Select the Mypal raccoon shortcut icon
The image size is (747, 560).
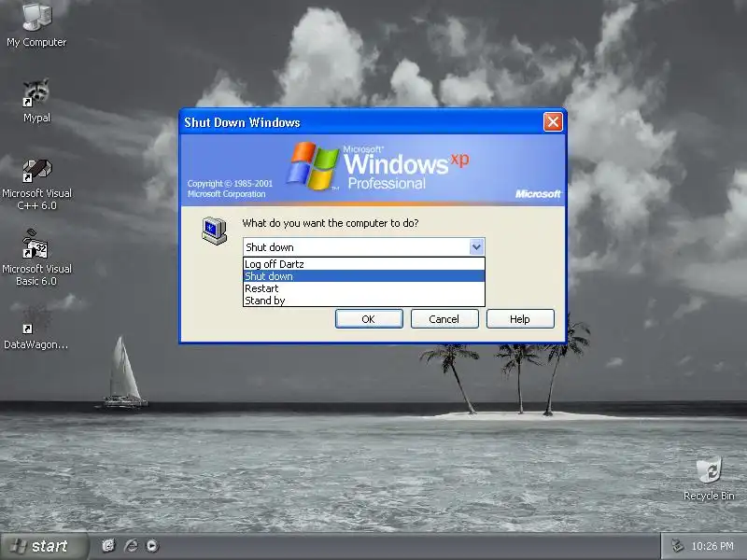pyautogui.click(x=36, y=101)
